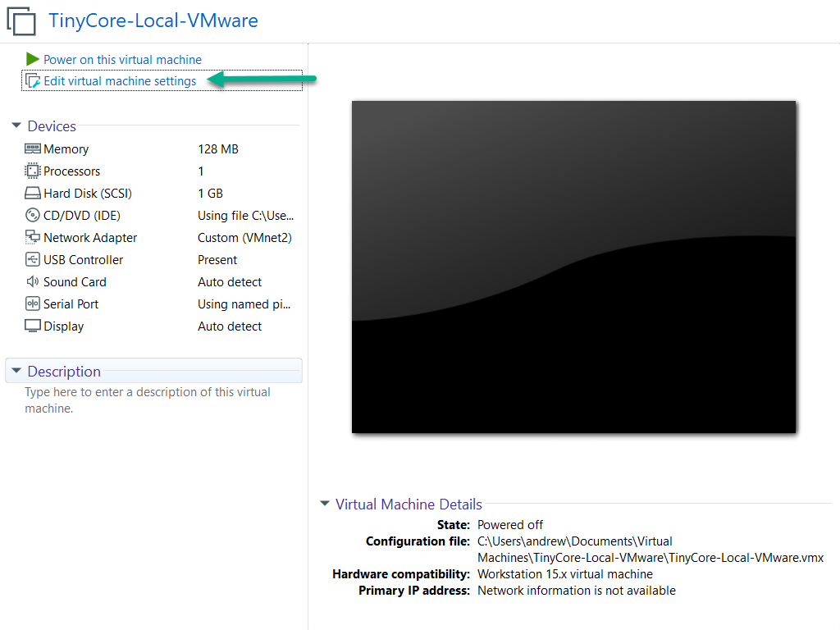This screenshot has width=840, height=630.
Task: Click the 'Workstation 15.x virtual machine' value
Action: [565, 573]
